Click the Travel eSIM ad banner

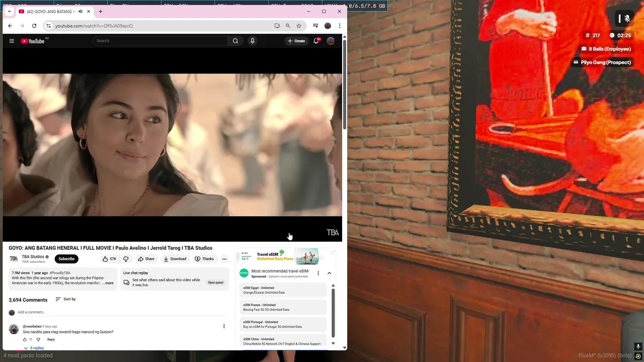tap(286, 256)
